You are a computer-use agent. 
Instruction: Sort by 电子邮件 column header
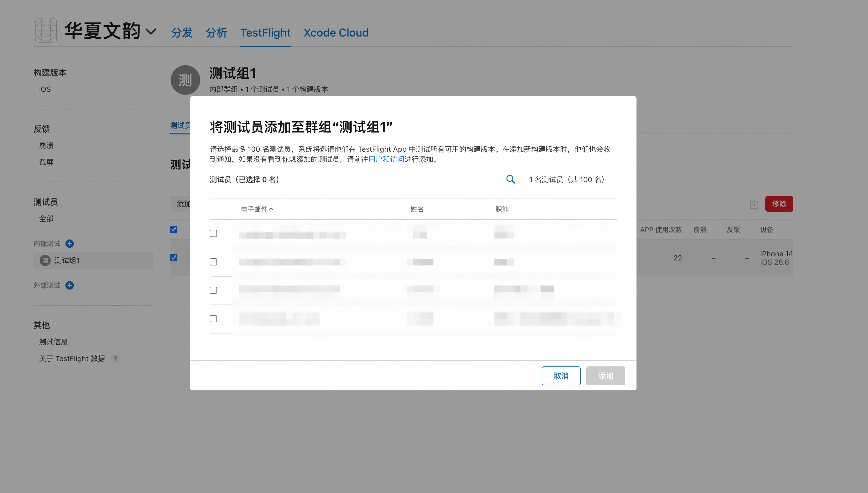[257, 209]
